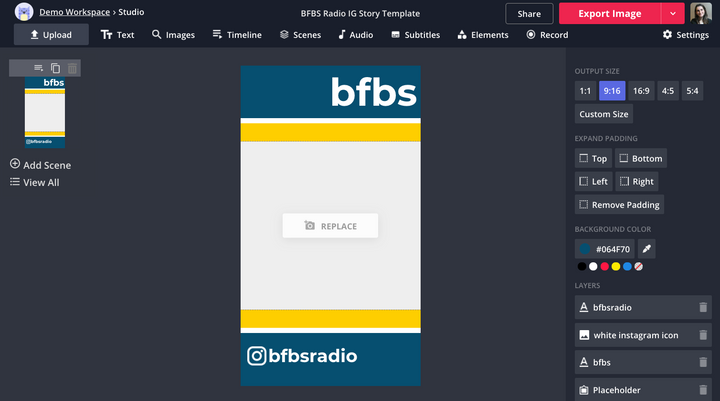
Task: Delete the Placeholder layer
Action: 703,390
